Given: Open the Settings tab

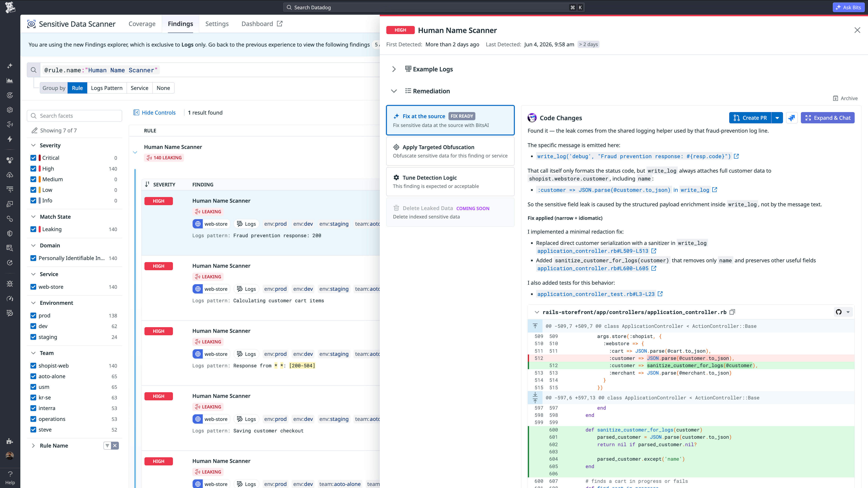Looking at the screenshot, I should (217, 23).
